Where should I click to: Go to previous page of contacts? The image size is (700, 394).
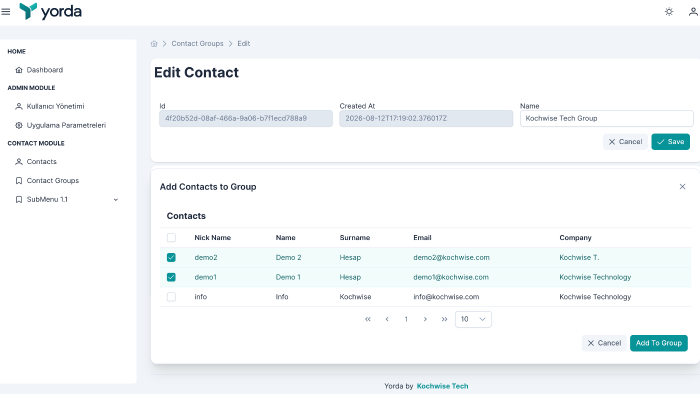click(x=387, y=319)
